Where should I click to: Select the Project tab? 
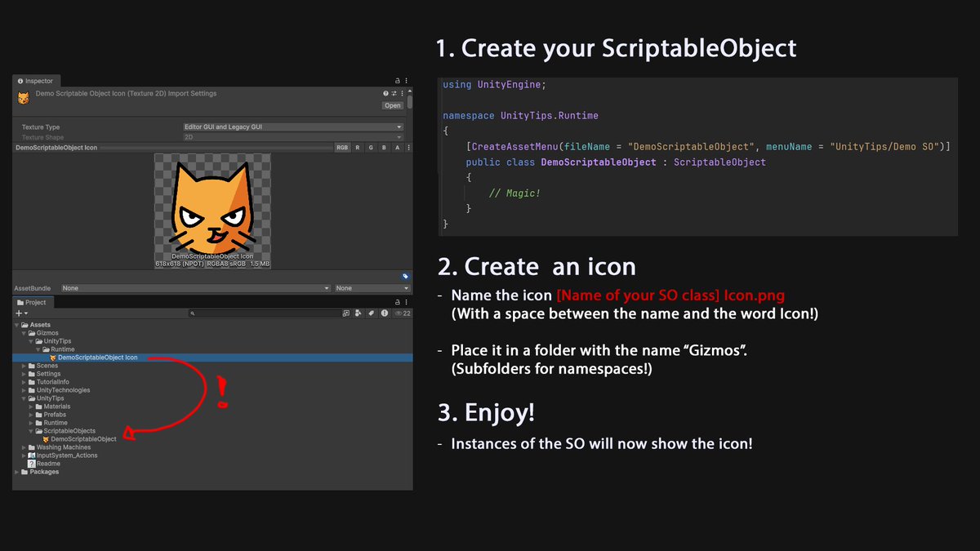pos(33,302)
